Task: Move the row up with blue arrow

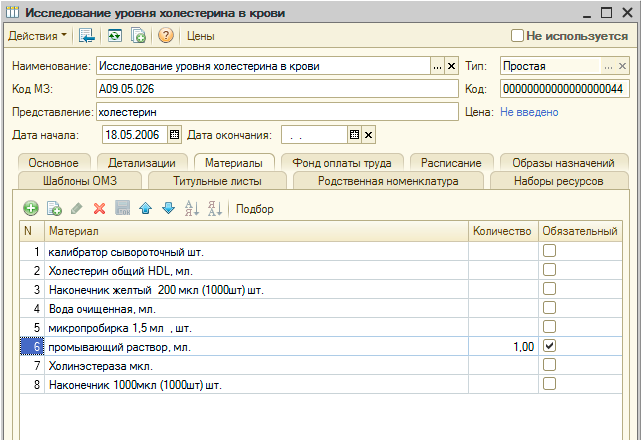Action: (x=145, y=209)
